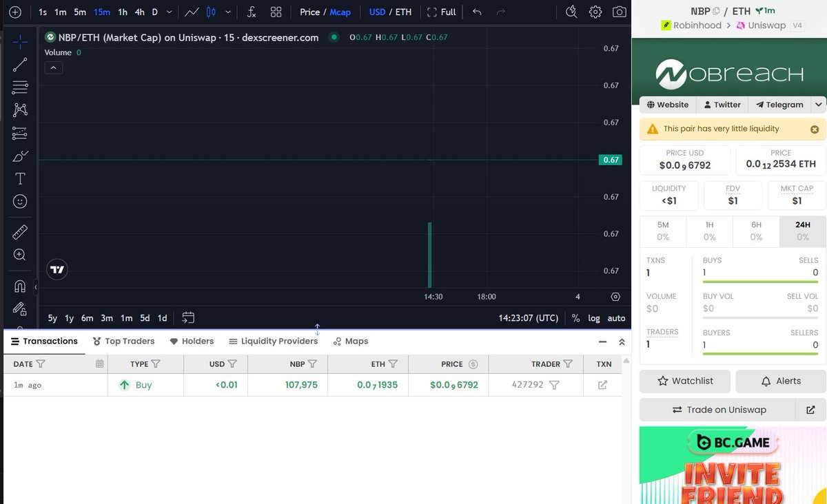Open the transaction in block explorer
The width and height of the screenshot is (827, 504).
pos(602,385)
